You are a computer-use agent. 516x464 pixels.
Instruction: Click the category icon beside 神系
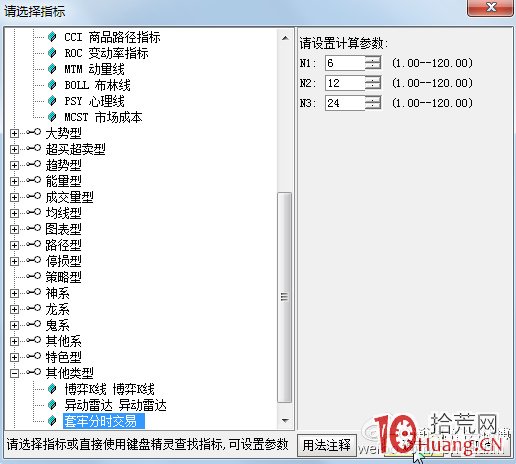pos(34,292)
